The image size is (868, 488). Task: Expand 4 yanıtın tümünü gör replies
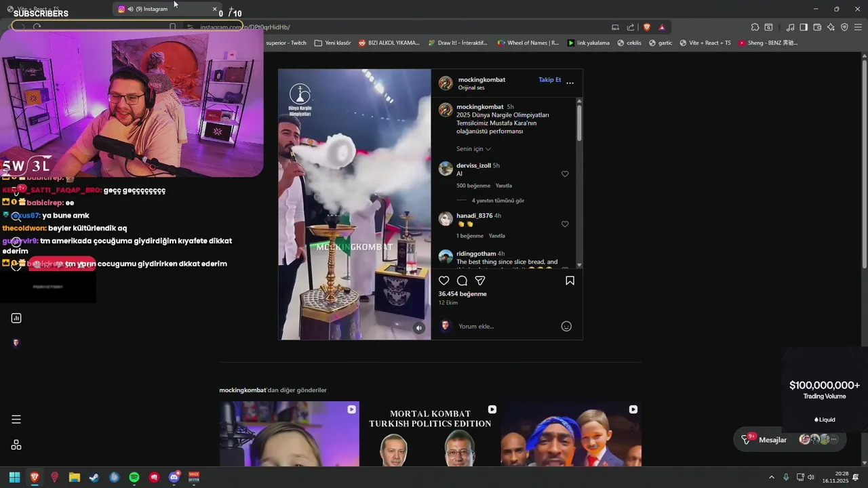click(x=498, y=201)
